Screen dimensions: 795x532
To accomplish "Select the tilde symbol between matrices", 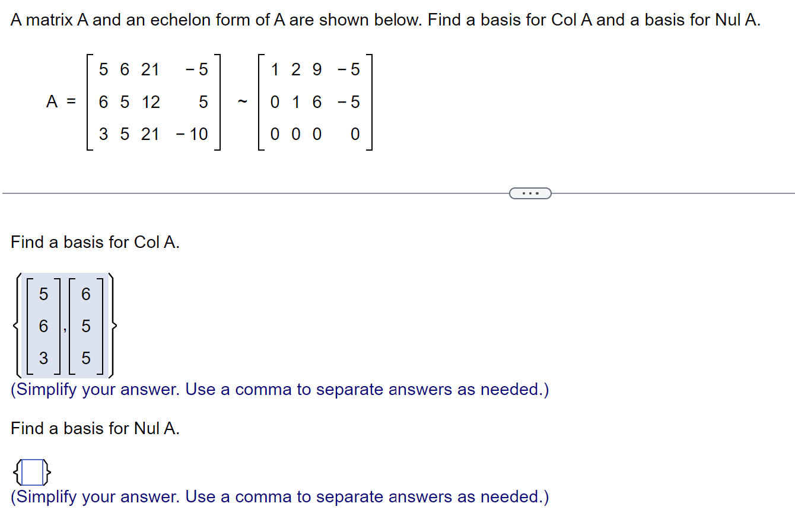I will [242, 101].
